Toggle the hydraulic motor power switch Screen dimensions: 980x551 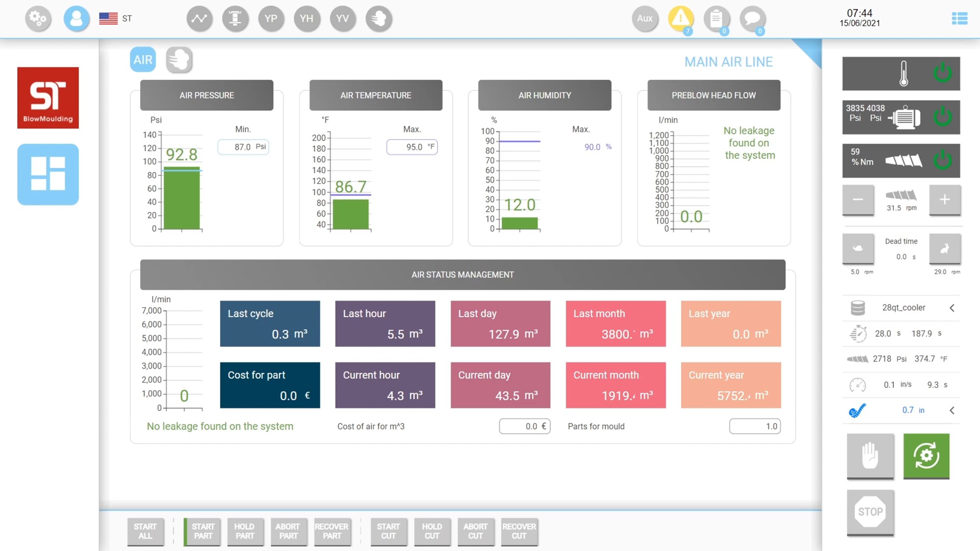pyautogui.click(x=942, y=117)
